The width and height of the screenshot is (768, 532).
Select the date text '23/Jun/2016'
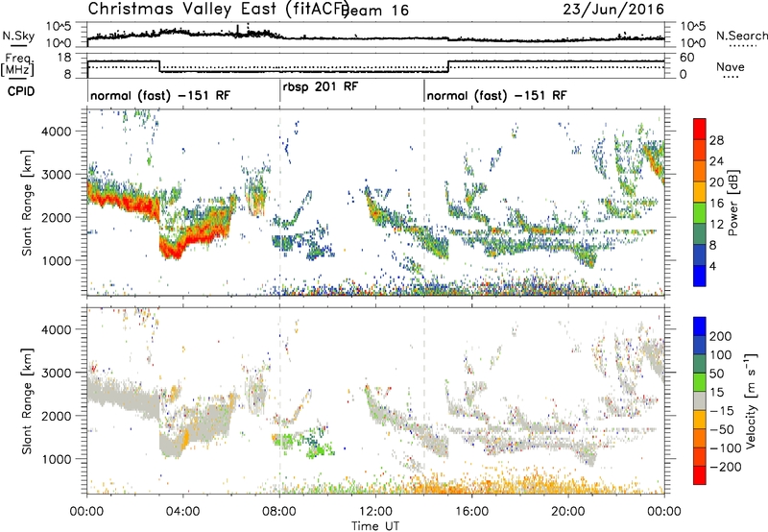coord(613,9)
